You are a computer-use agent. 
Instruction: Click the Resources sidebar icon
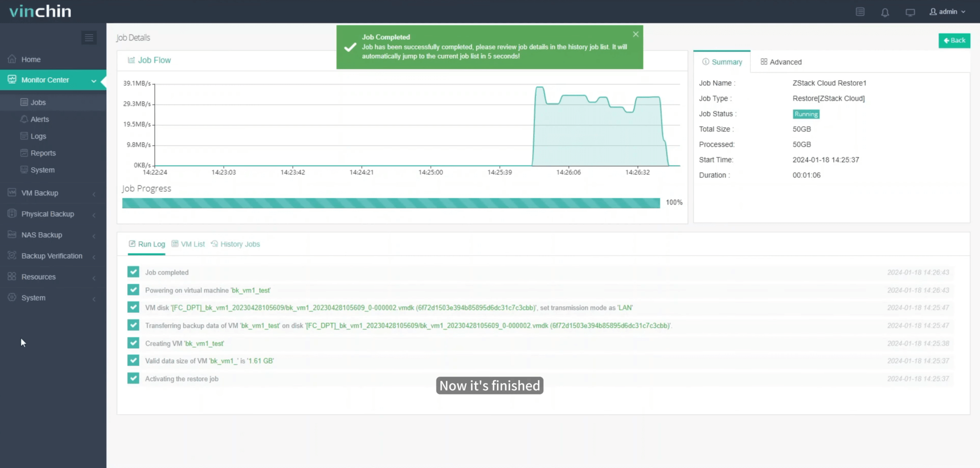(12, 277)
